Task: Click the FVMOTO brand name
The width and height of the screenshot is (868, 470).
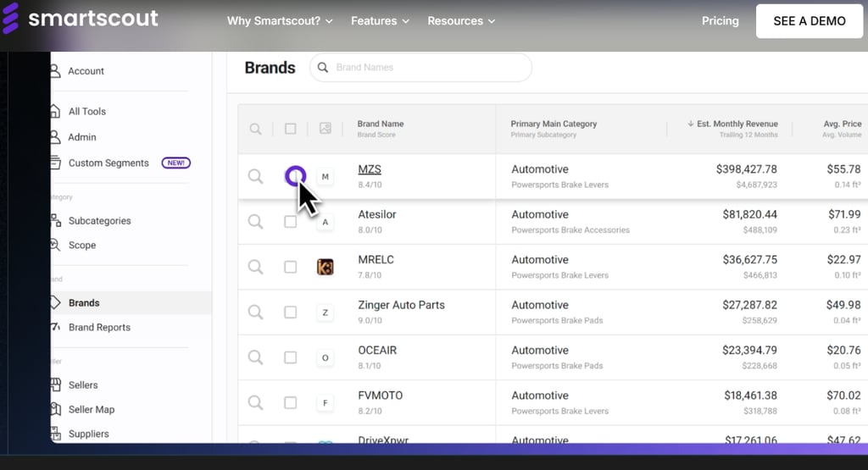Action: click(x=381, y=396)
